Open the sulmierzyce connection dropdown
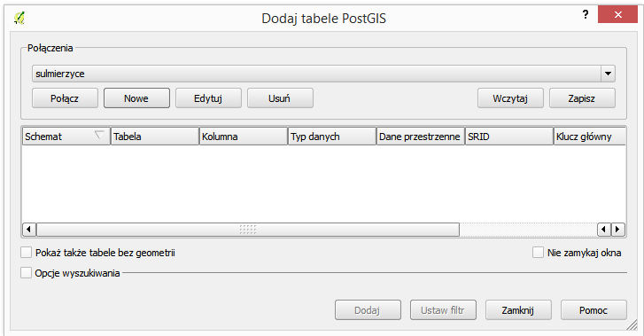The height and width of the screenshot is (336, 644). click(323, 74)
